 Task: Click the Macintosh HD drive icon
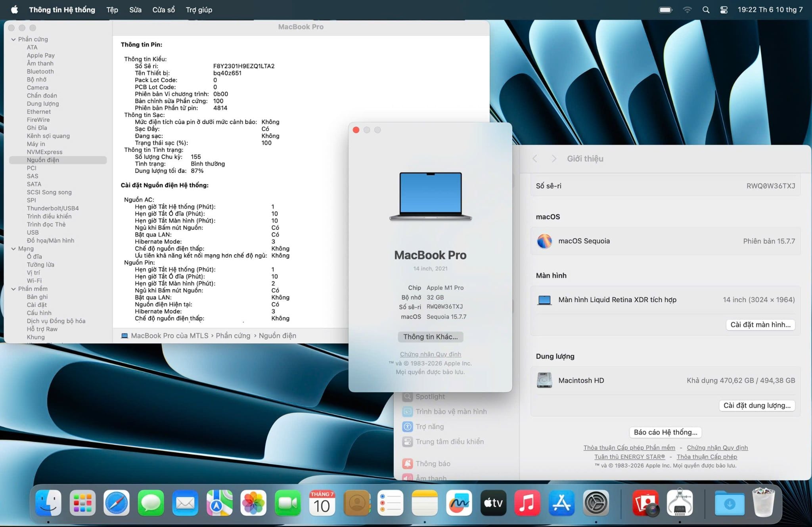[544, 380]
